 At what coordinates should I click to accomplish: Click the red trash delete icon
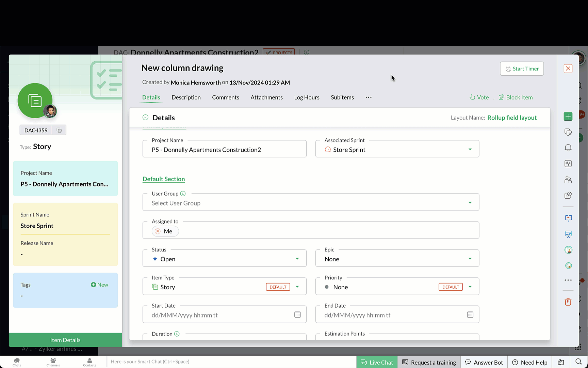568,302
